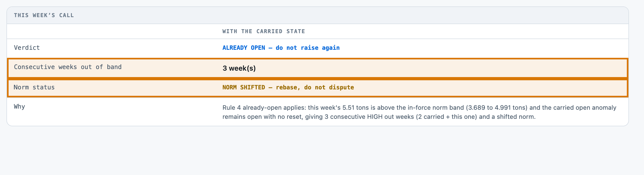Image resolution: width=644 pixels, height=175 pixels.
Task: Select the Norm status row label
Action: [x=34, y=87]
